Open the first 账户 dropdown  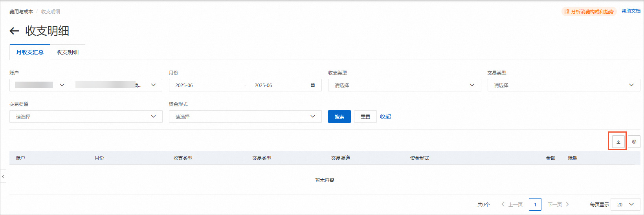40,85
